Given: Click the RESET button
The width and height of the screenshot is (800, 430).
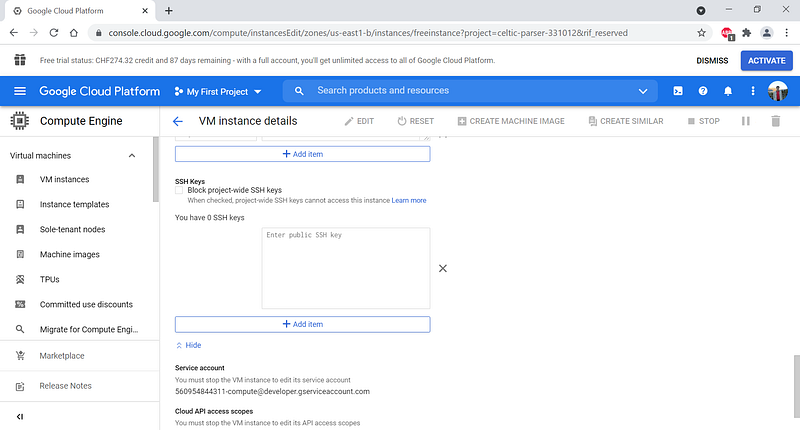Looking at the screenshot, I should (415, 121).
